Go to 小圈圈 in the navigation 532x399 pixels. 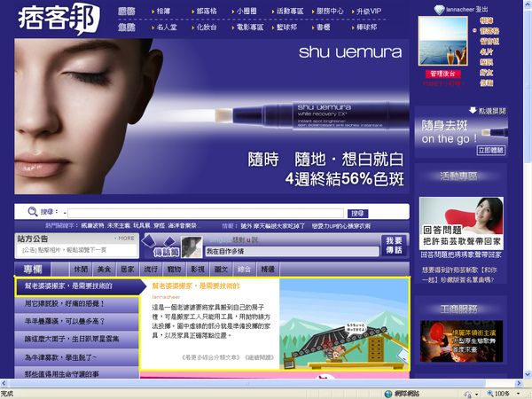pos(246,12)
